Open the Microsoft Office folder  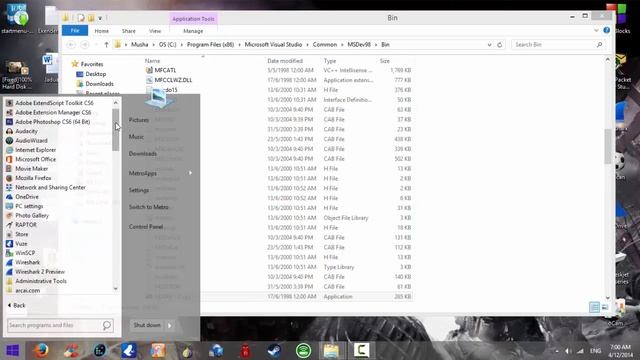tap(36, 159)
